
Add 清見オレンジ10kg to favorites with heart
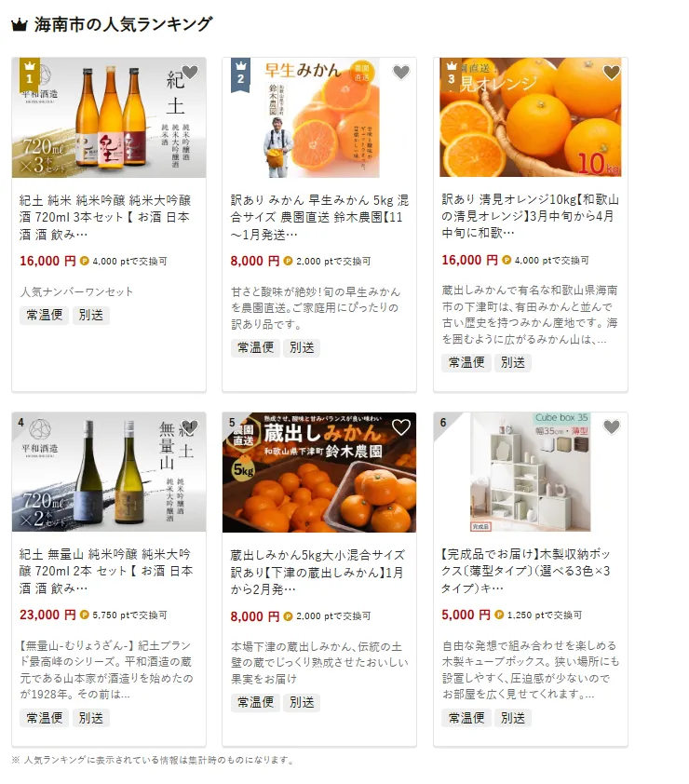(612, 73)
